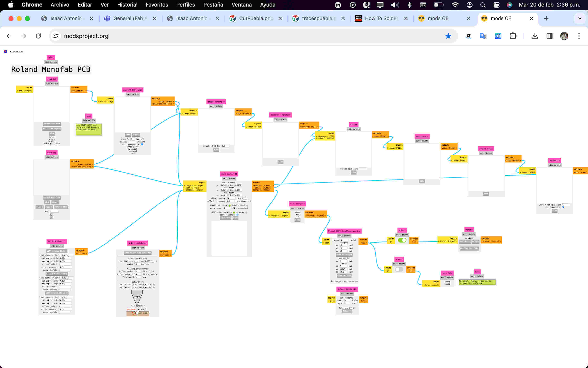Open the Chrome profile avatar
This screenshot has height=368, width=588.
click(x=564, y=36)
